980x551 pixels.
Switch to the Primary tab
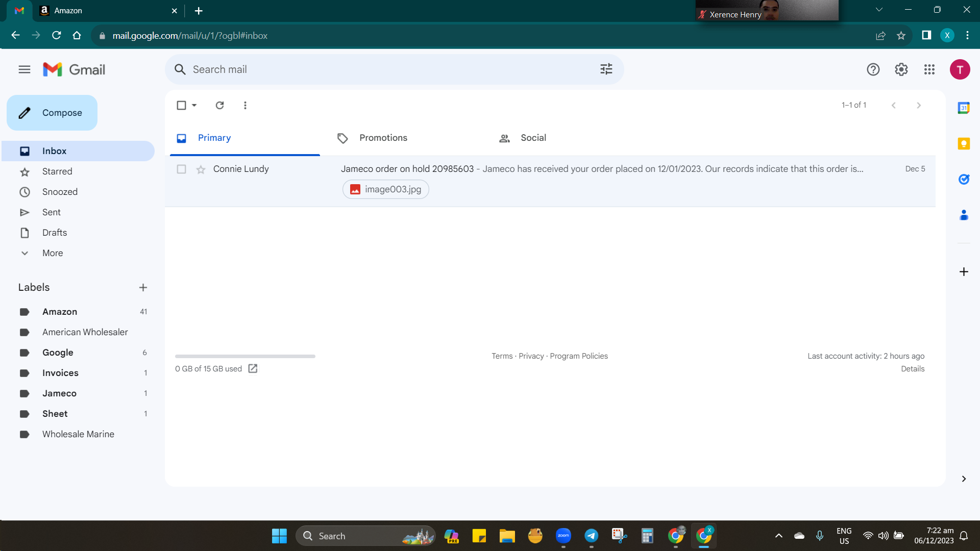tap(245, 138)
